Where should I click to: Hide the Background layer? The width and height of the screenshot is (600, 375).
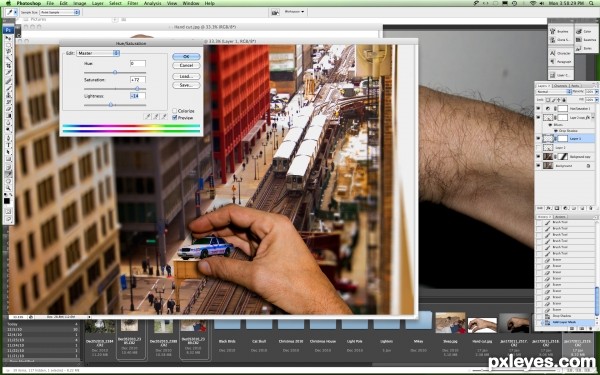point(538,166)
